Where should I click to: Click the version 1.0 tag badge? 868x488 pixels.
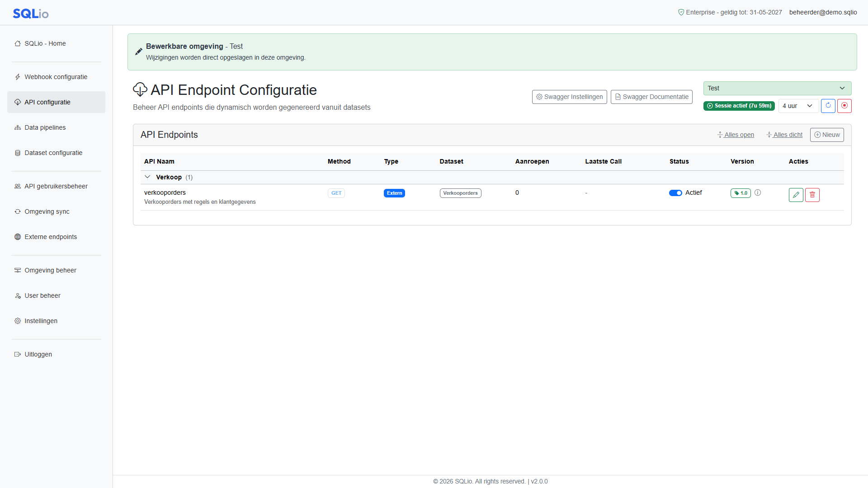click(x=741, y=193)
